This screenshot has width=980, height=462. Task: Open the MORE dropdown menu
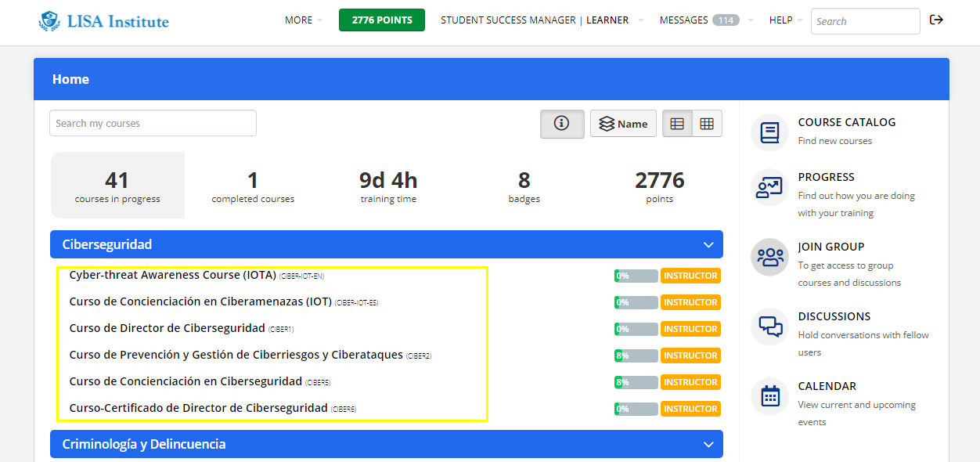(x=304, y=20)
